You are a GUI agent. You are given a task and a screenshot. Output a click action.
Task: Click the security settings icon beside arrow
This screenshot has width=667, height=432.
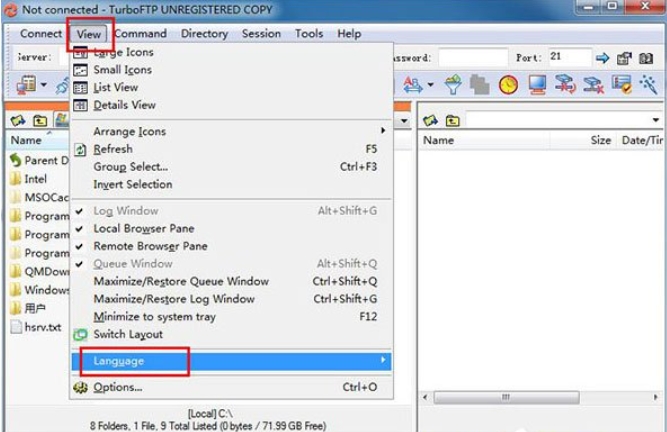pyautogui.click(x=624, y=58)
